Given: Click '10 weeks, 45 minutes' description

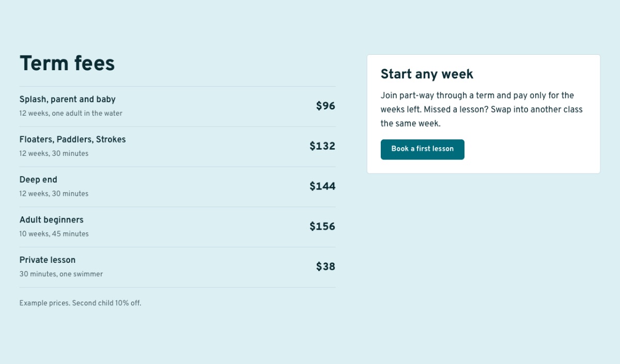Looking at the screenshot, I should [x=54, y=234].
